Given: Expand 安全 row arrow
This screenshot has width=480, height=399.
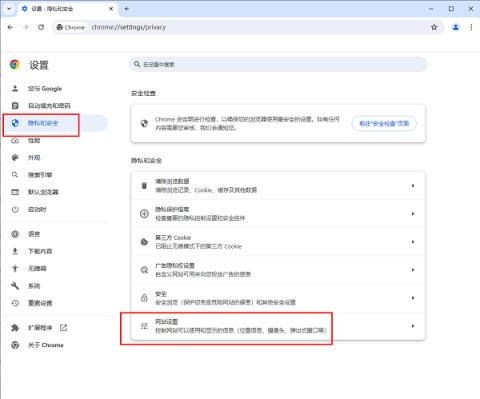Looking at the screenshot, I should point(413,298).
